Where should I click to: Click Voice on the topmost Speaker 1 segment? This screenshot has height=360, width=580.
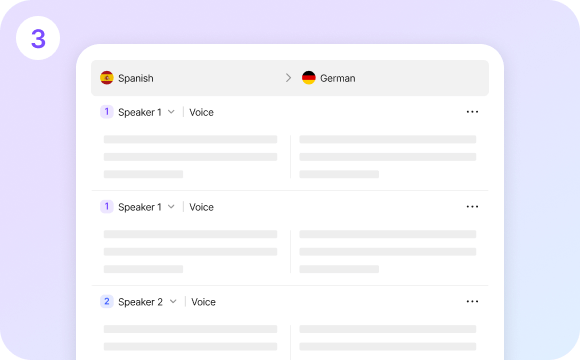pyautogui.click(x=201, y=112)
